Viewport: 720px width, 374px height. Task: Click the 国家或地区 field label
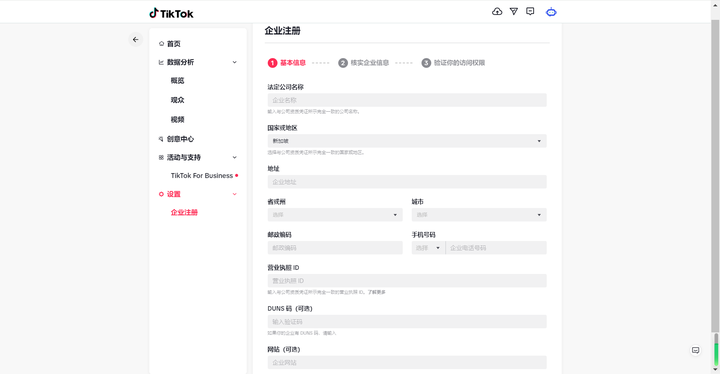tap(282, 128)
